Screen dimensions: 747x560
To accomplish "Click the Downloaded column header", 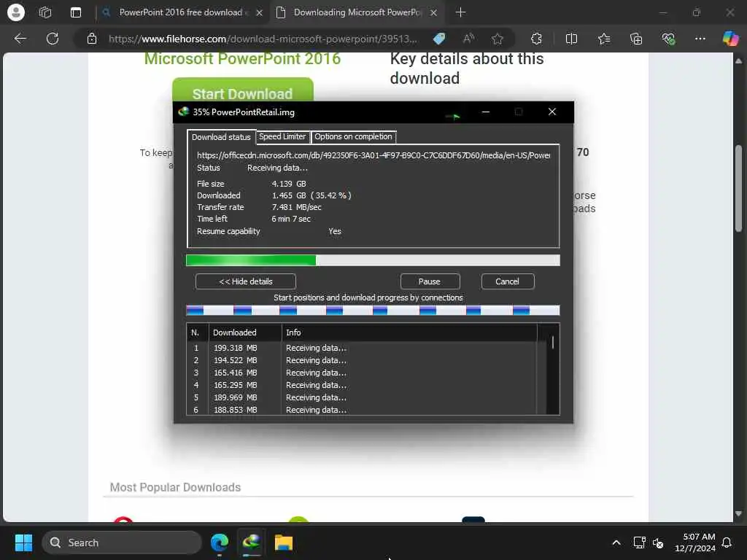I will [x=244, y=332].
